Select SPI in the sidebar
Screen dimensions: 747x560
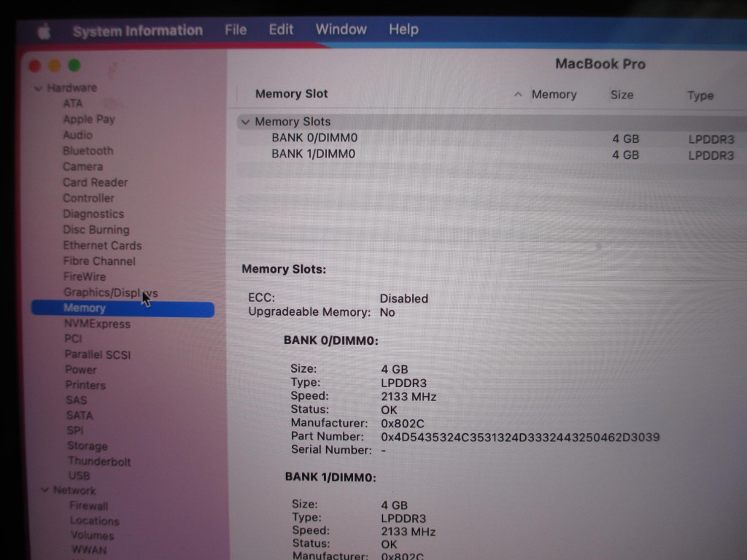[x=75, y=431]
